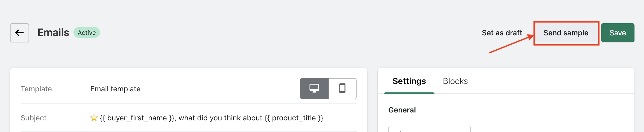
Task: Switch to desktop preview mode
Action: (x=314, y=88)
